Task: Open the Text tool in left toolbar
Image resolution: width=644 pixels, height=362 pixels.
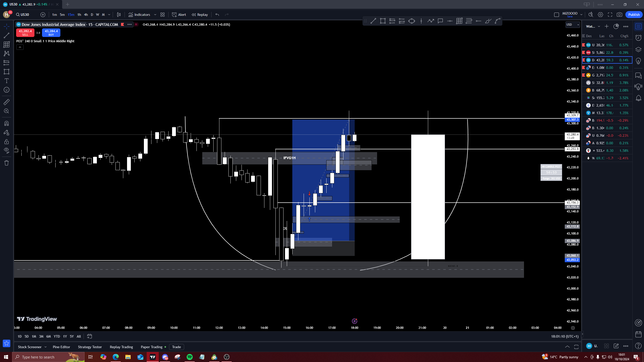Action: point(7,81)
